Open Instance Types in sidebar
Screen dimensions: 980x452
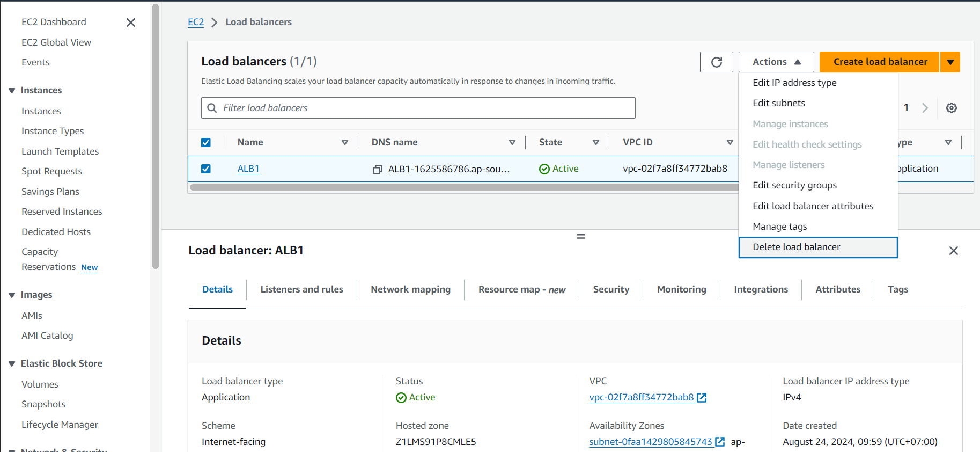[x=53, y=131]
